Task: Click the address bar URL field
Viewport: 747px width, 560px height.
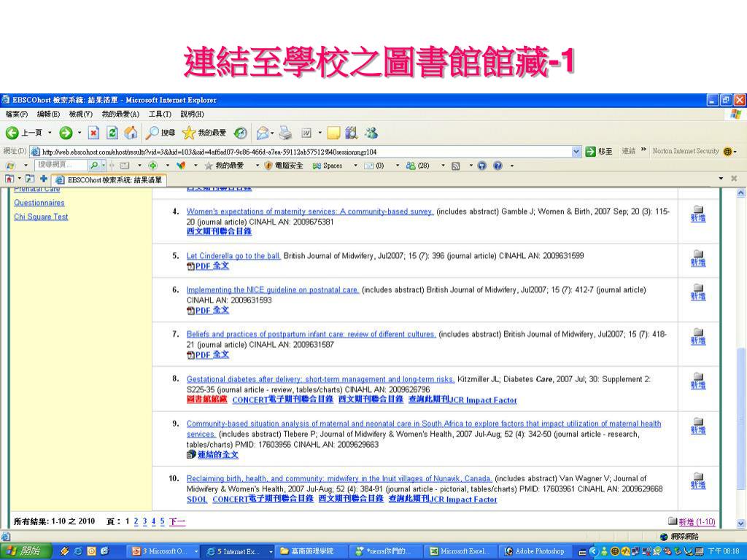Action: [305, 152]
